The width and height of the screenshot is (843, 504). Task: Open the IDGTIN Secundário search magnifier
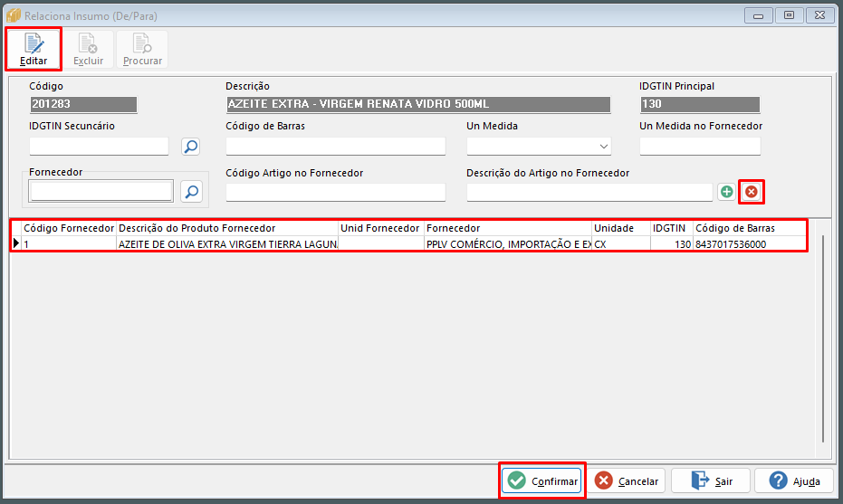click(x=191, y=147)
